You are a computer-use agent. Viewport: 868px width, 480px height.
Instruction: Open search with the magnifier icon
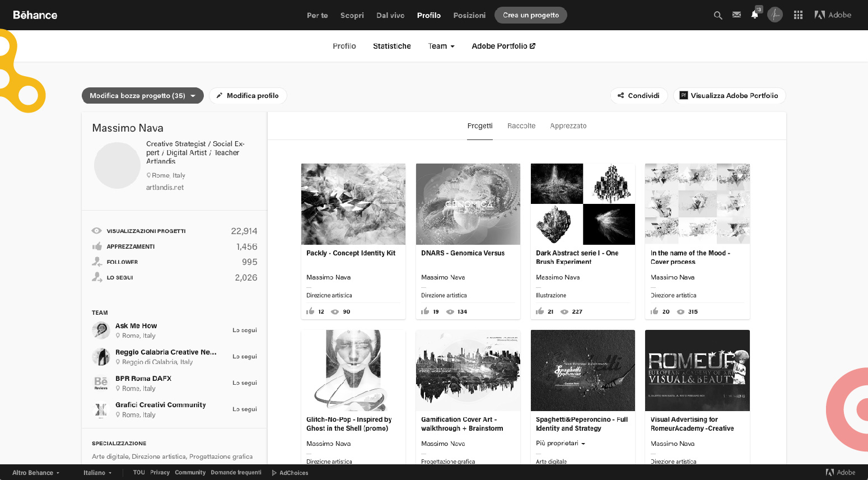[x=717, y=16]
